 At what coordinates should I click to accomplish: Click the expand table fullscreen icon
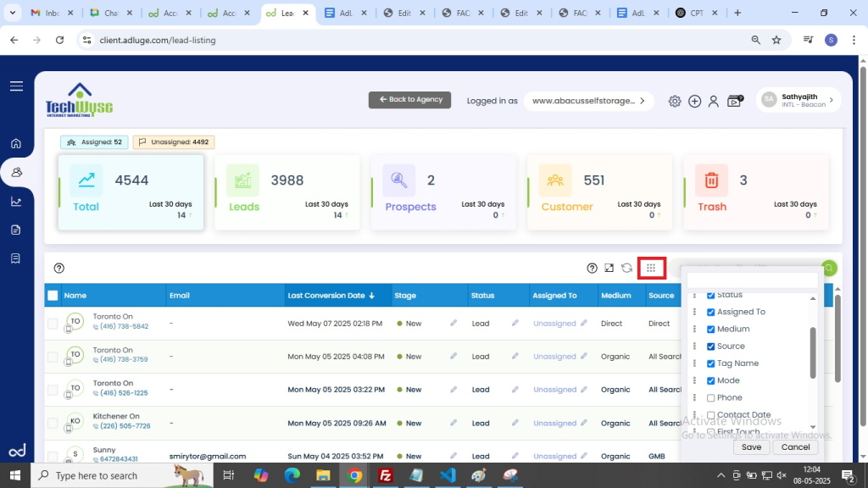click(609, 268)
